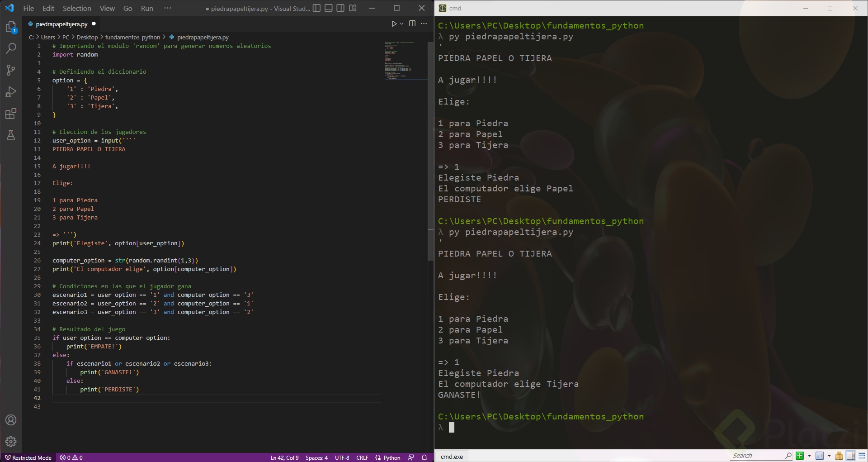Click the Restricted Mode status button
Image resolution: width=868 pixels, height=462 pixels.
tap(28, 457)
